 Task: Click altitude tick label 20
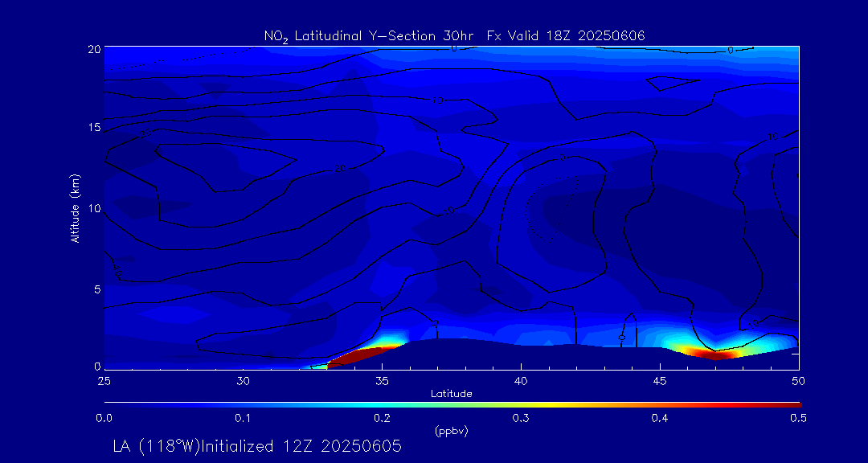pos(94,48)
